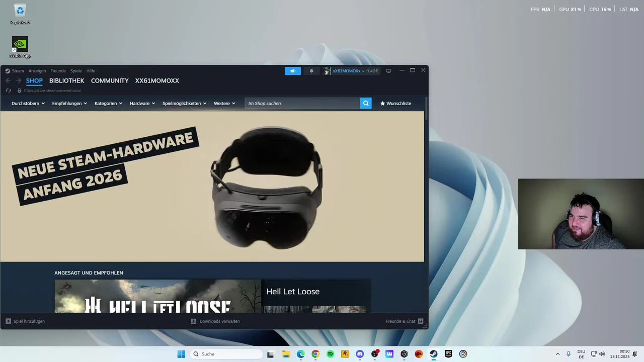Click the Steam store URL address
This screenshot has width=644, height=362.
[52, 90]
